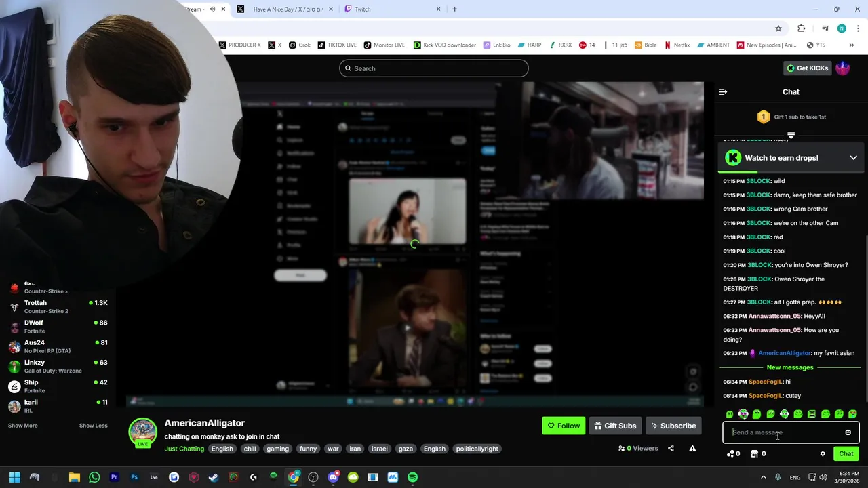Open Aus24 channel in the sidebar
868x488 pixels.
tap(58, 346)
